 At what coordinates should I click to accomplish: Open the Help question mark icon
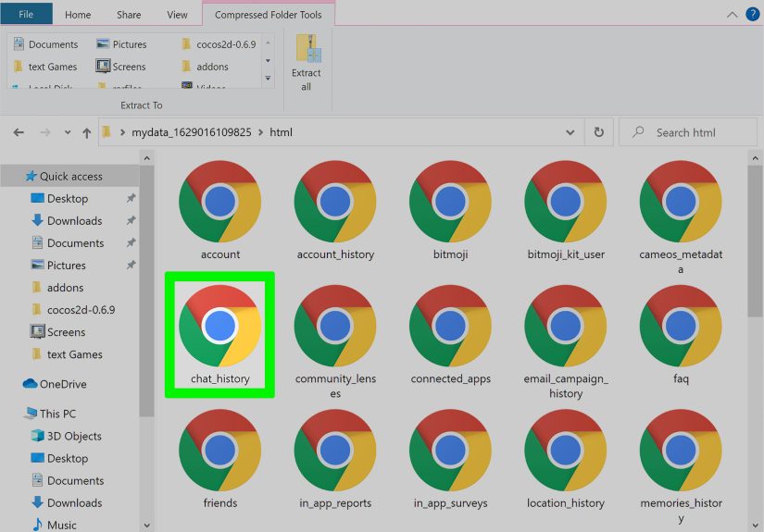pyautogui.click(x=752, y=14)
